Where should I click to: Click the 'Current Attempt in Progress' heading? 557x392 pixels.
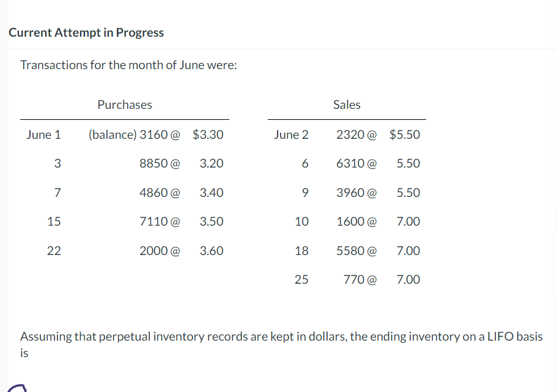click(x=86, y=32)
